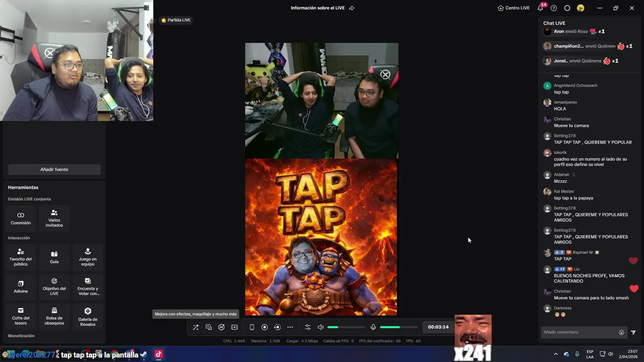
Task: Share the LIVE using arrow icon
Action: [x=352, y=8]
